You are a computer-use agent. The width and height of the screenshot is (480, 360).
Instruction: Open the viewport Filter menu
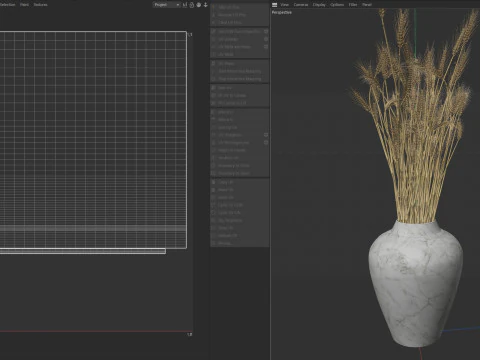point(353,5)
